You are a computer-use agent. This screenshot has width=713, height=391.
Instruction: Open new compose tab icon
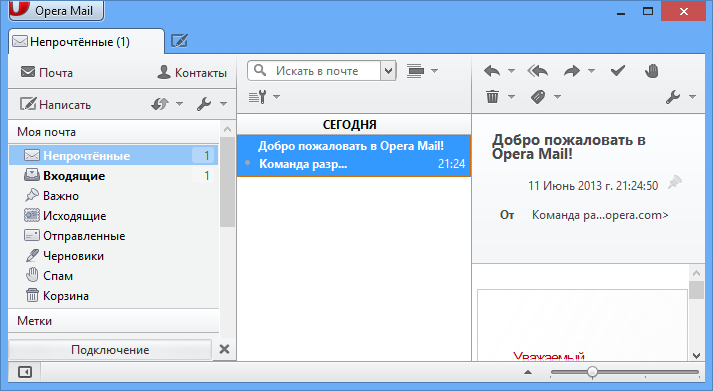tap(179, 41)
